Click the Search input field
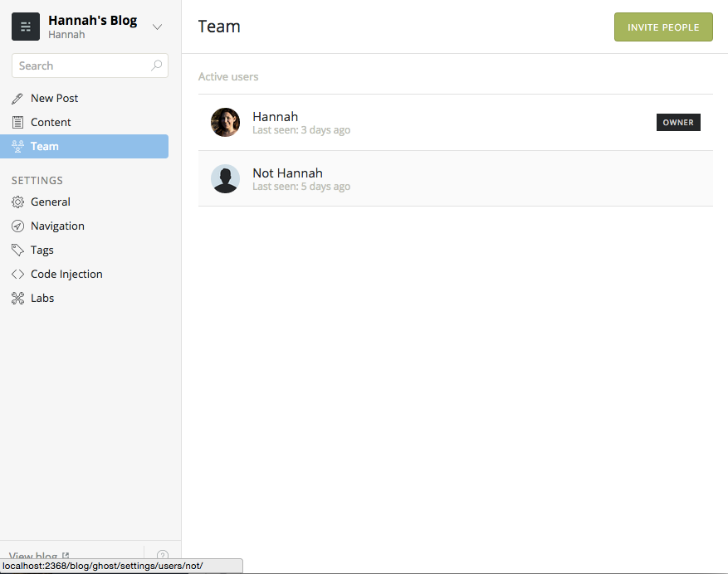 point(90,66)
